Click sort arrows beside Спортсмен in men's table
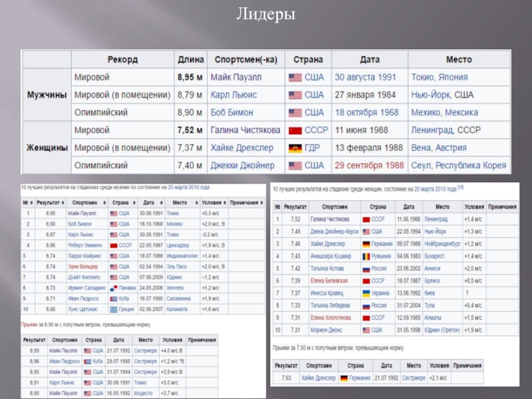The image size is (532, 399). pos(104,203)
